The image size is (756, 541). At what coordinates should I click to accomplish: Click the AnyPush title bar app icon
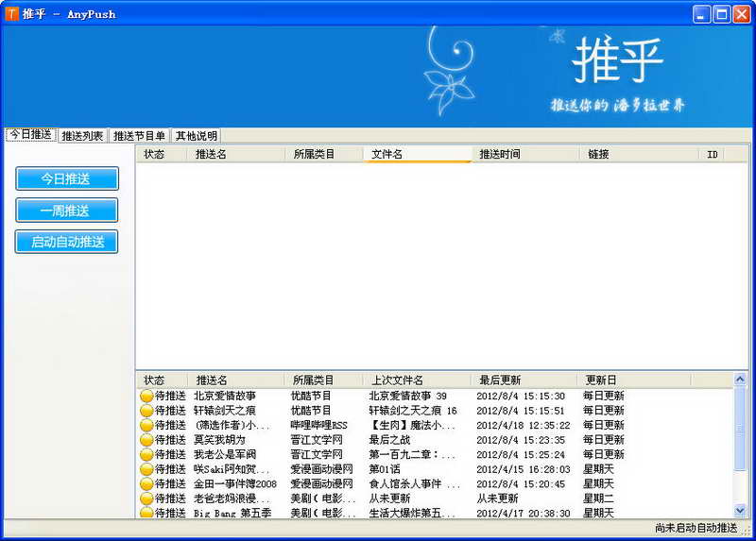[11, 14]
